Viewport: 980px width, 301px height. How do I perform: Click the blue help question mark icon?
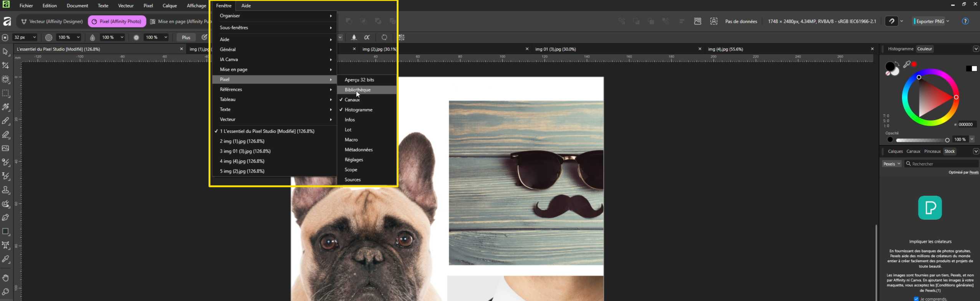tap(965, 21)
